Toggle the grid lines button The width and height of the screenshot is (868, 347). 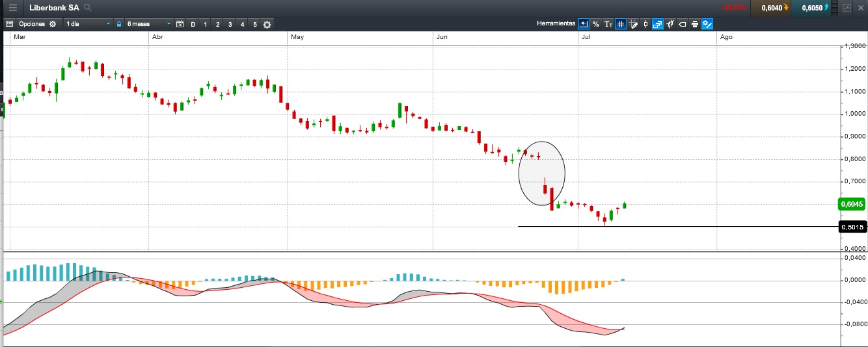(621, 24)
